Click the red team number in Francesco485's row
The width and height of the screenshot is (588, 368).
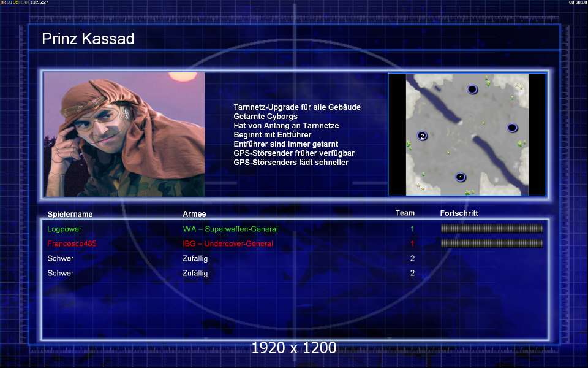412,243
